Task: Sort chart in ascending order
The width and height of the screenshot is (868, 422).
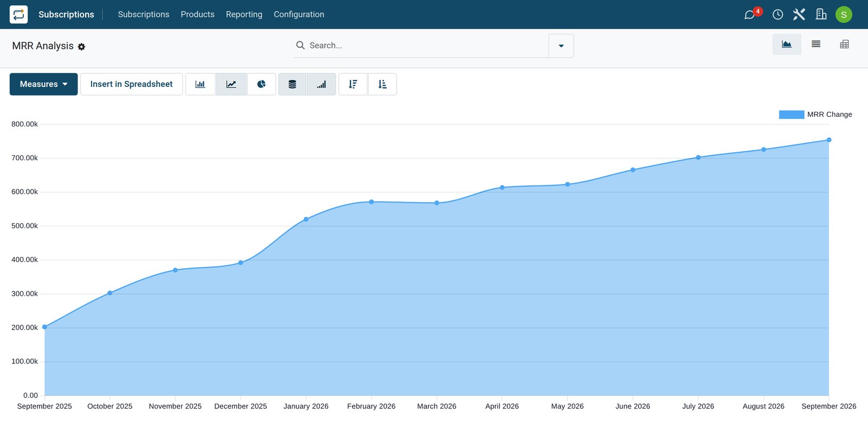Action: (x=382, y=84)
